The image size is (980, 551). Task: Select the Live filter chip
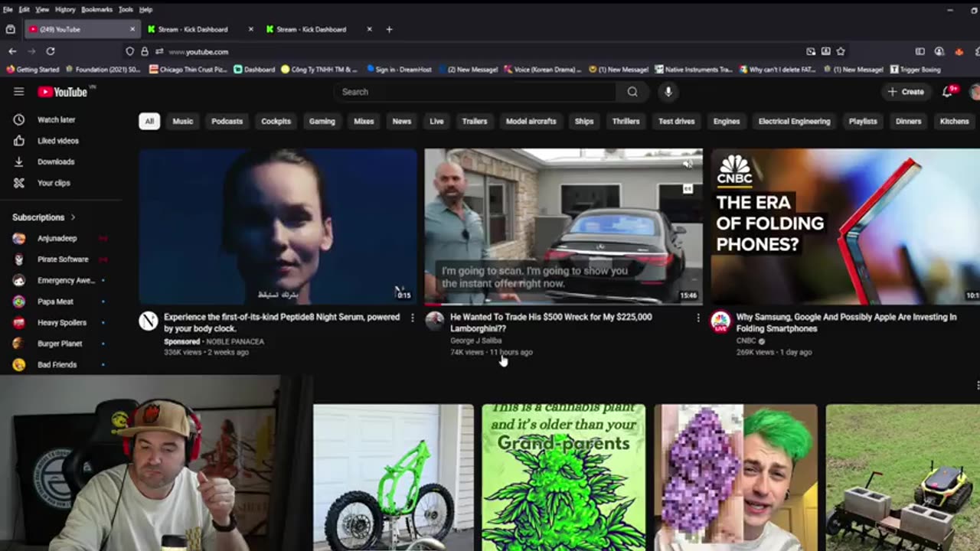(x=436, y=121)
